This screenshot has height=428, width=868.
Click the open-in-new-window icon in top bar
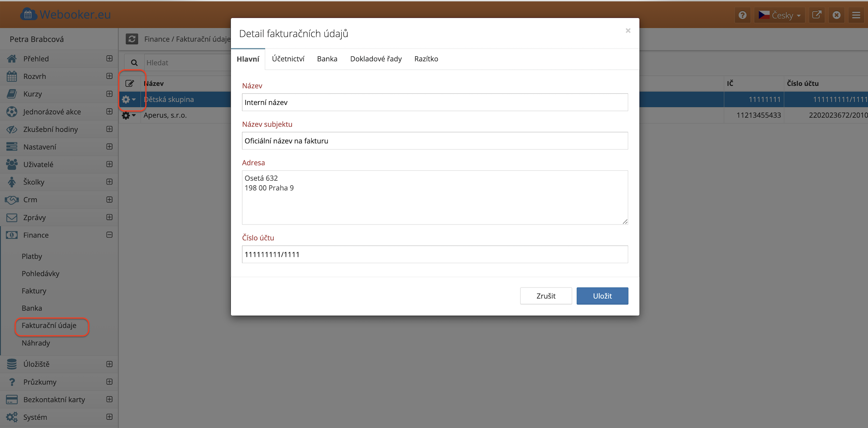tap(816, 15)
